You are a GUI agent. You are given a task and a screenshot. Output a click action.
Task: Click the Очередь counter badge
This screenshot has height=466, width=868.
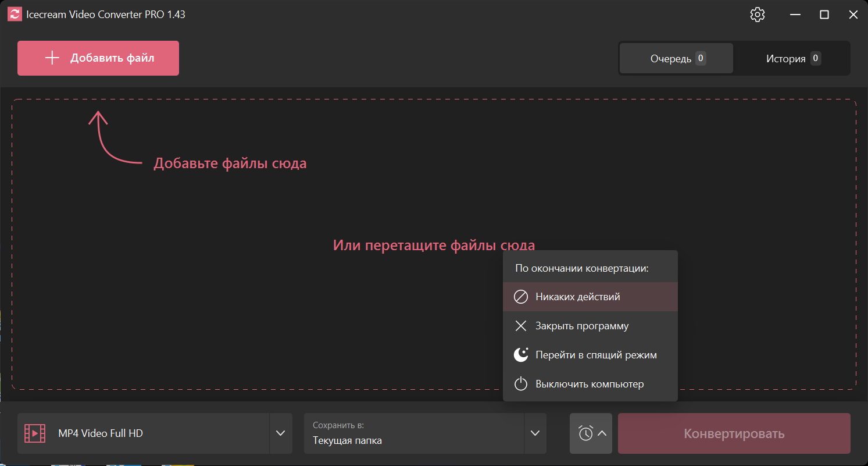(x=701, y=58)
